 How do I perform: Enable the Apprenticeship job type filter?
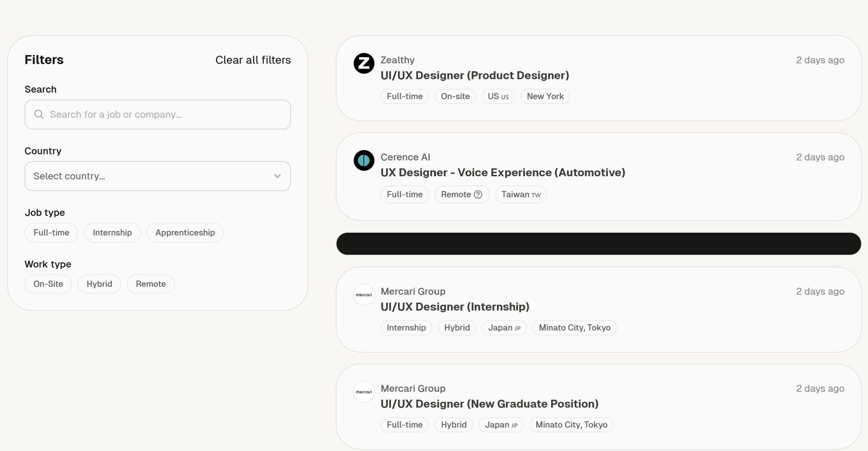(x=185, y=233)
